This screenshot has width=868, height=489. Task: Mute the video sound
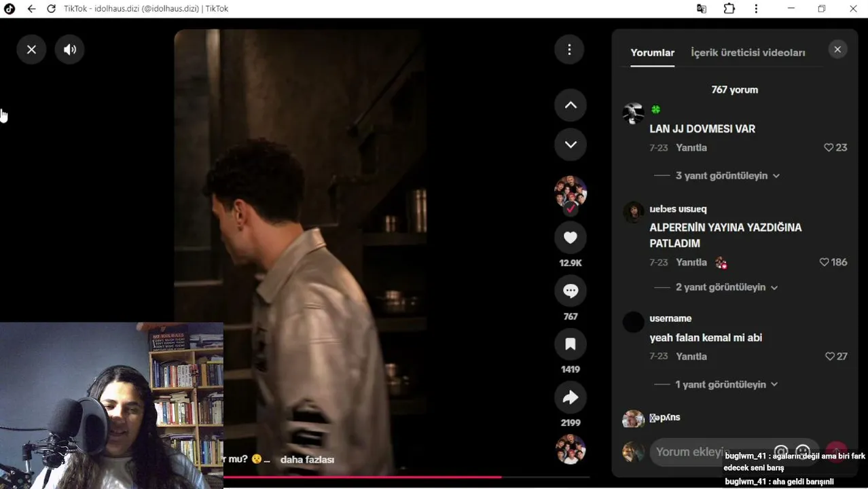(x=70, y=50)
